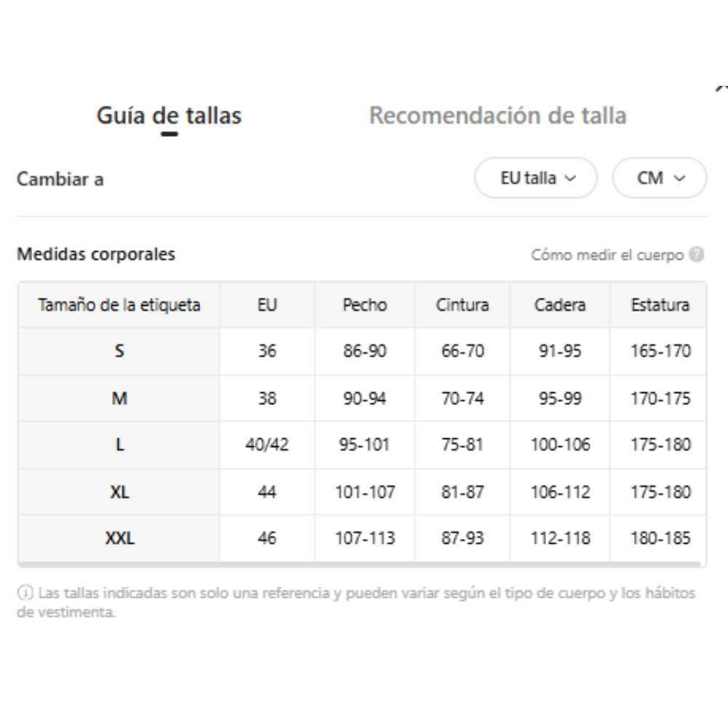Click the Cintura column header

point(462,305)
